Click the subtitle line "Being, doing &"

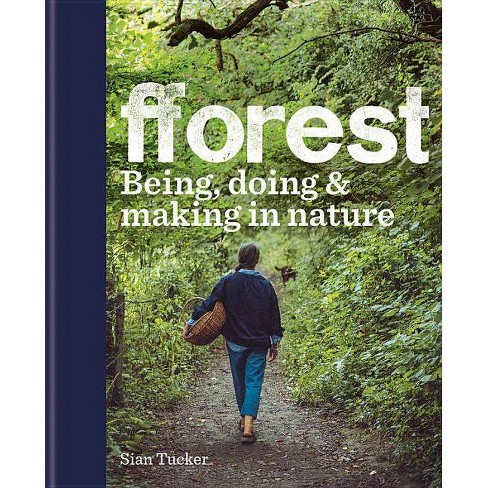(235, 185)
